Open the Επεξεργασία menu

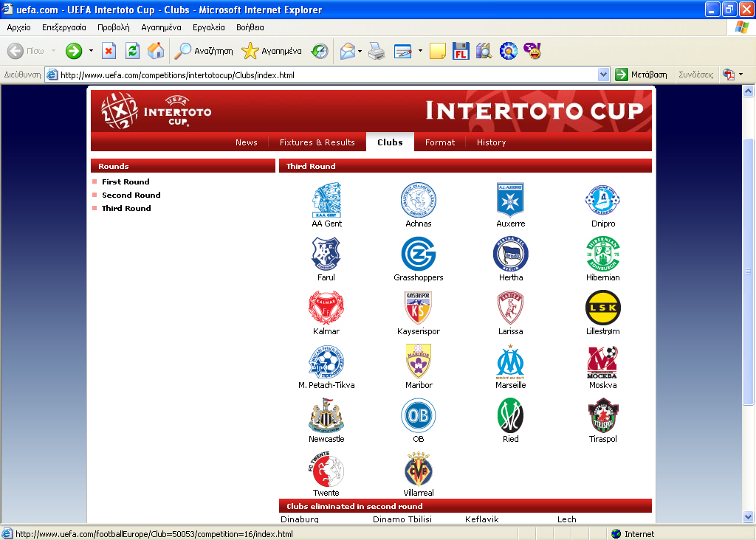pos(64,27)
